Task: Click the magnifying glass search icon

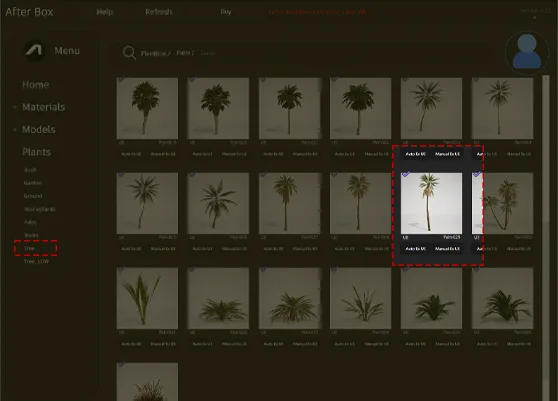Action: point(129,53)
